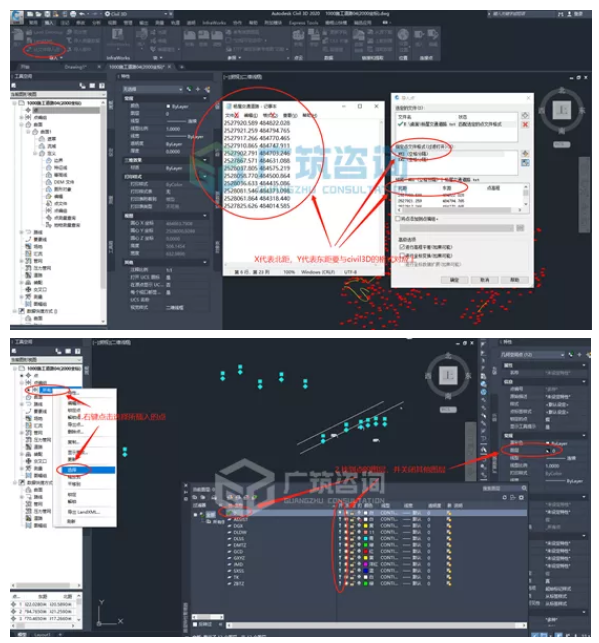The width and height of the screenshot is (599, 643).
Task: Choose the highlighted Select entry in context menu
Action: tap(85, 470)
